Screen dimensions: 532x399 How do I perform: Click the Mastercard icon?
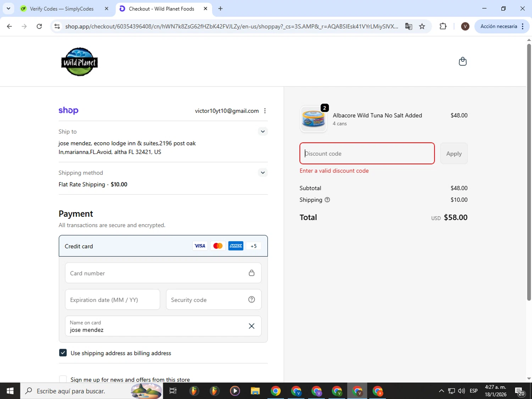click(x=218, y=246)
